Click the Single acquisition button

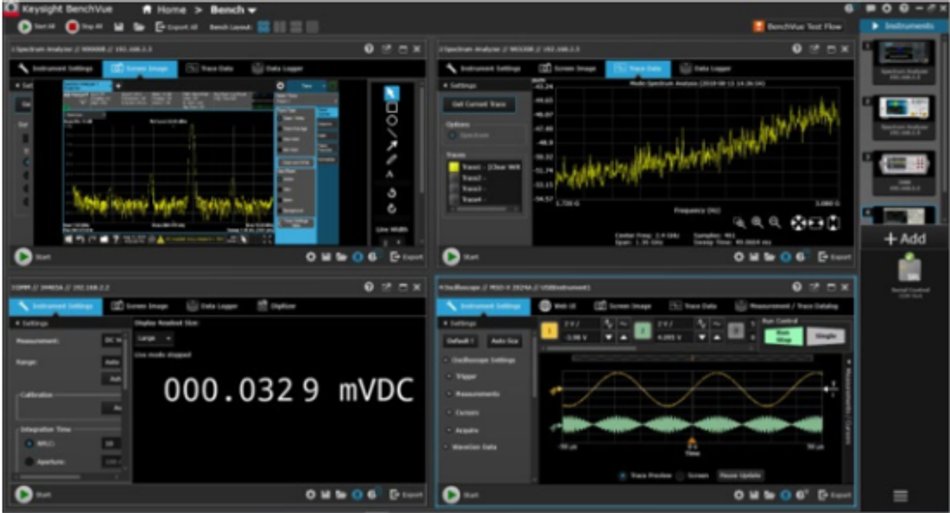click(825, 336)
